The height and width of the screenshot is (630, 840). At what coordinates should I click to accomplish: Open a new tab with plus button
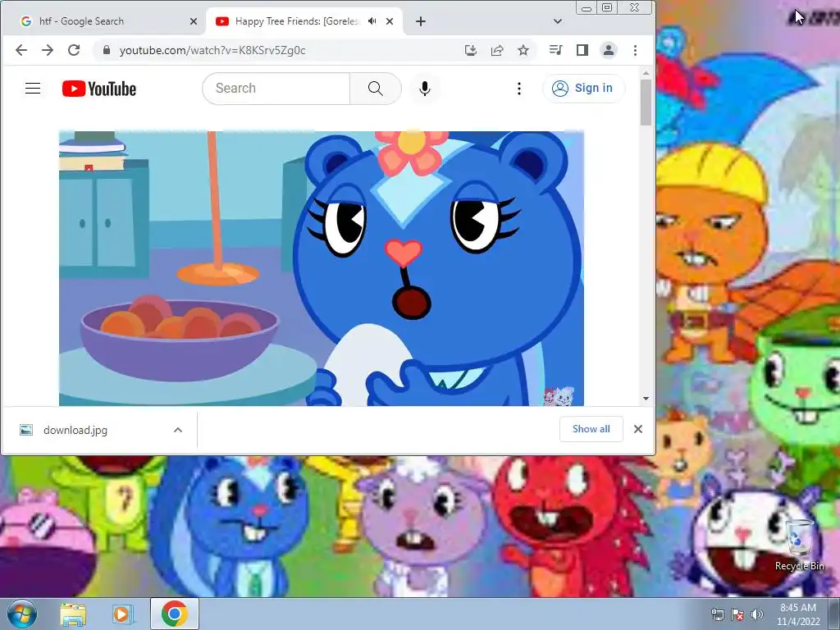coord(421,21)
